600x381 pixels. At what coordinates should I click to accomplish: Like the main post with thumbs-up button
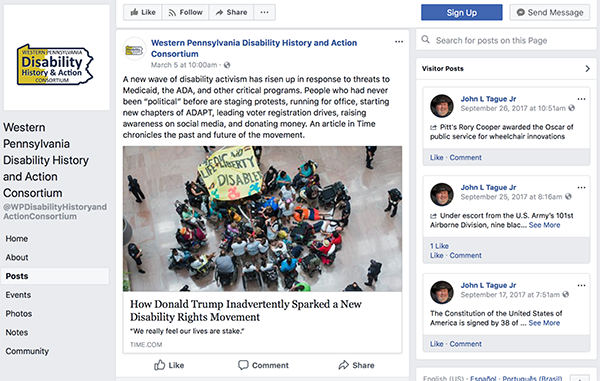[169, 365]
